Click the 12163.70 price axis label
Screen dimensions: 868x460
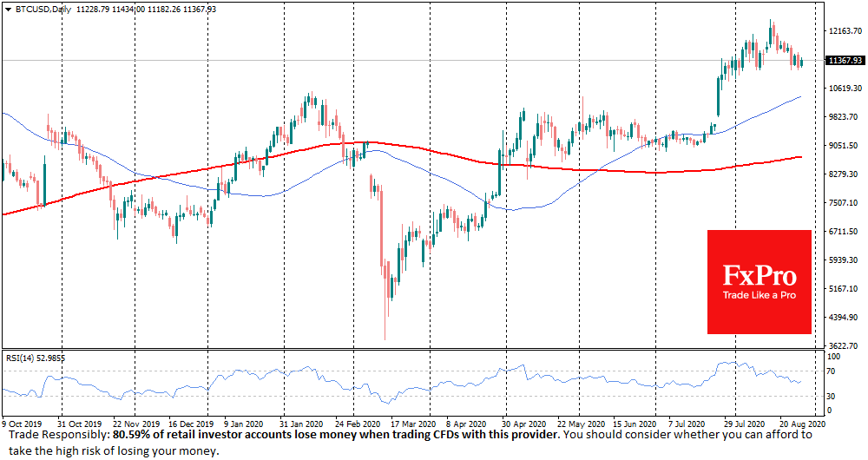[845, 31]
